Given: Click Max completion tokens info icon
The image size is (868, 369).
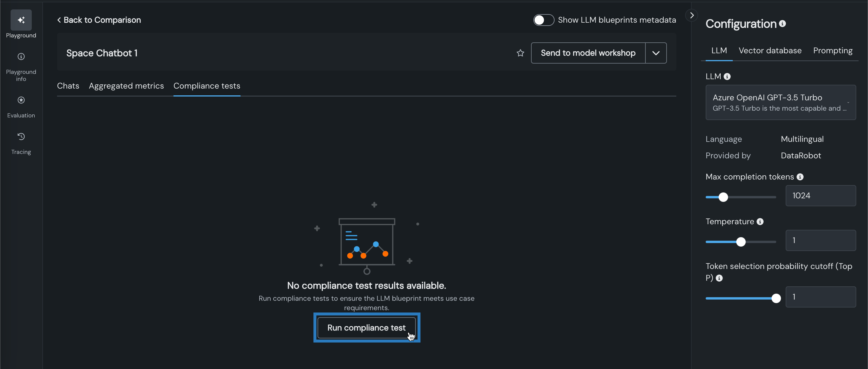Looking at the screenshot, I should point(799,177).
